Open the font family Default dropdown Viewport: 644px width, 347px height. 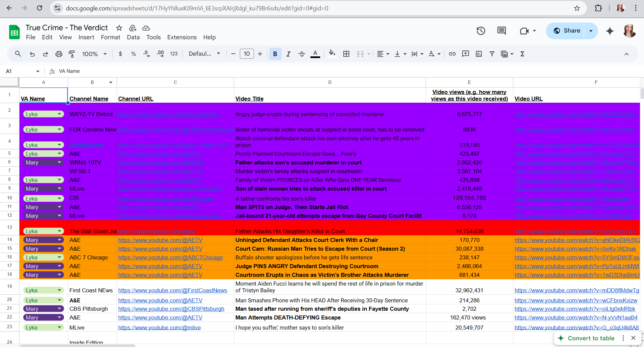coord(204,54)
